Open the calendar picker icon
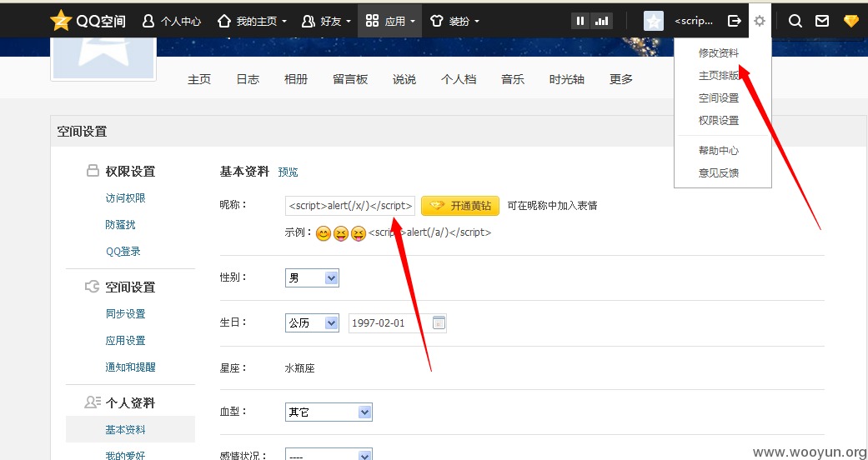 click(439, 322)
